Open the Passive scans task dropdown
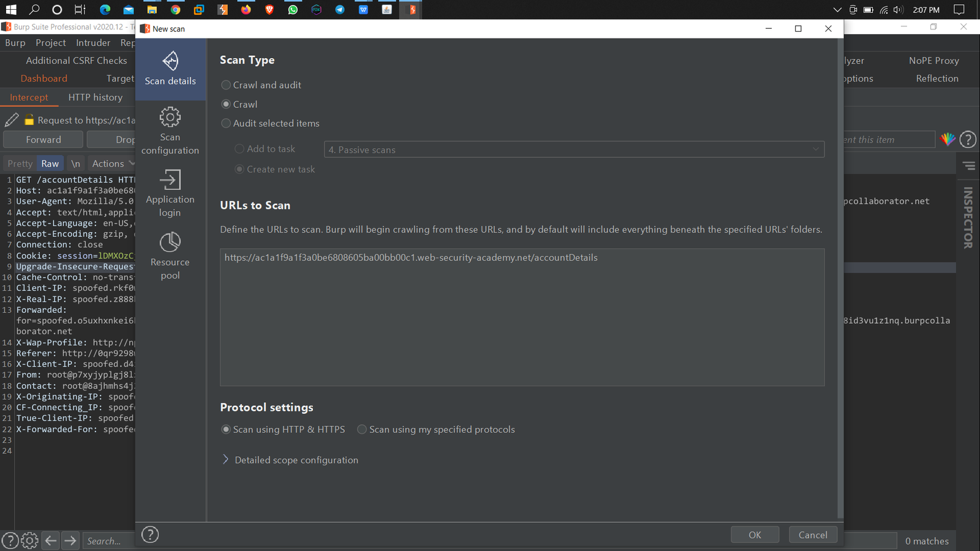Viewport: 980px width, 551px height. [x=574, y=149]
